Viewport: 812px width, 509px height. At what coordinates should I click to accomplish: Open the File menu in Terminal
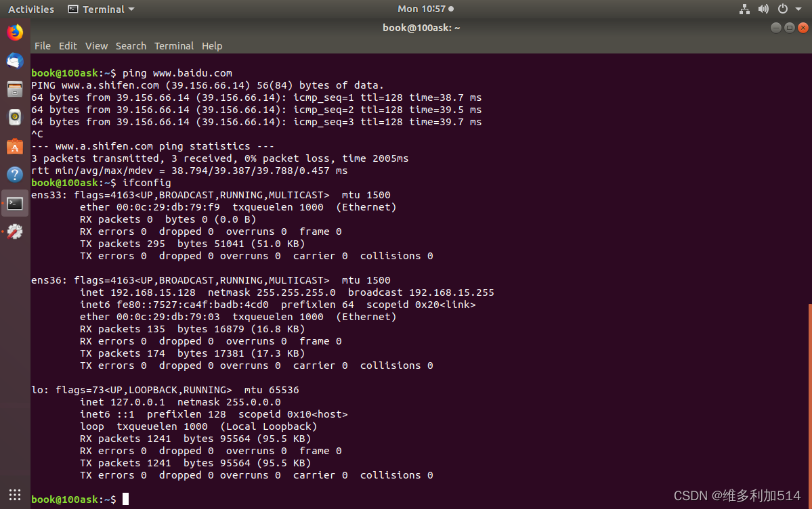pos(42,46)
